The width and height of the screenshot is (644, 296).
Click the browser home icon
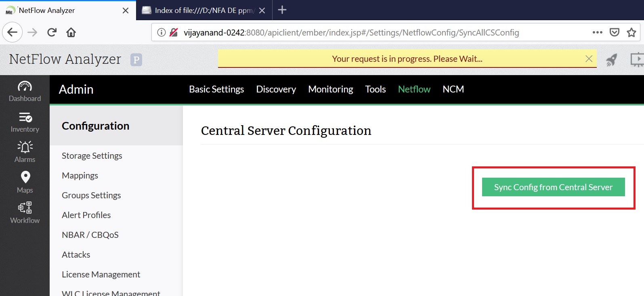click(71, 32)
